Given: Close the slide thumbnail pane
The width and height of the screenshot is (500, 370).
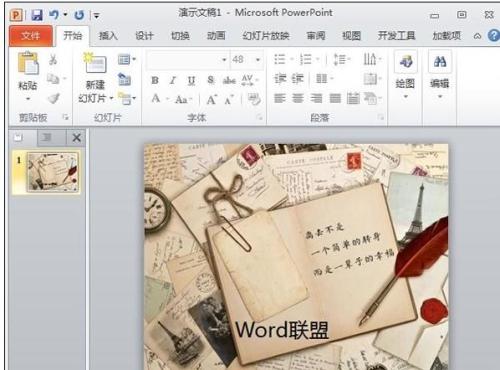Looking at the screenshot, I should [77, 137].
